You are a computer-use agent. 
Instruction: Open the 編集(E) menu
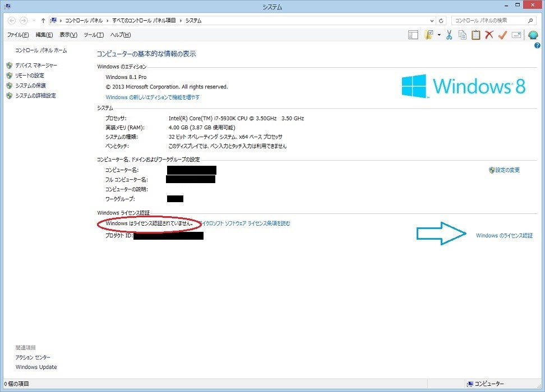tap(44, 35)
